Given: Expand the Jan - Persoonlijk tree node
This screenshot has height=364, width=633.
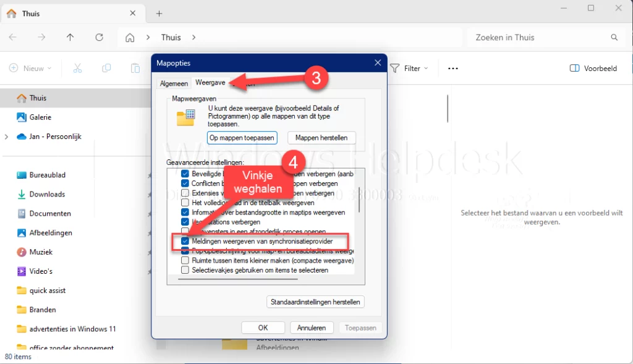Looking at the screenshot, I should (x=6, y=137).
